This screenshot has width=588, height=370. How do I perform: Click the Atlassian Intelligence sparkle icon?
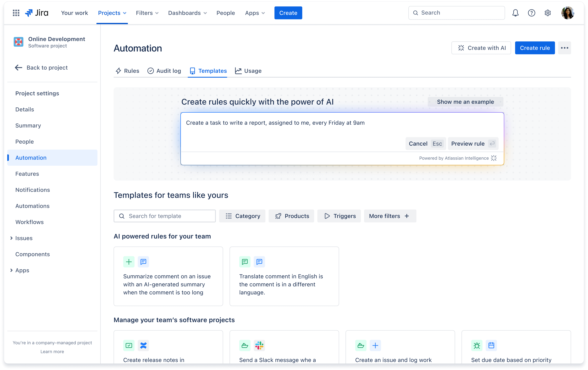[494, 158]
